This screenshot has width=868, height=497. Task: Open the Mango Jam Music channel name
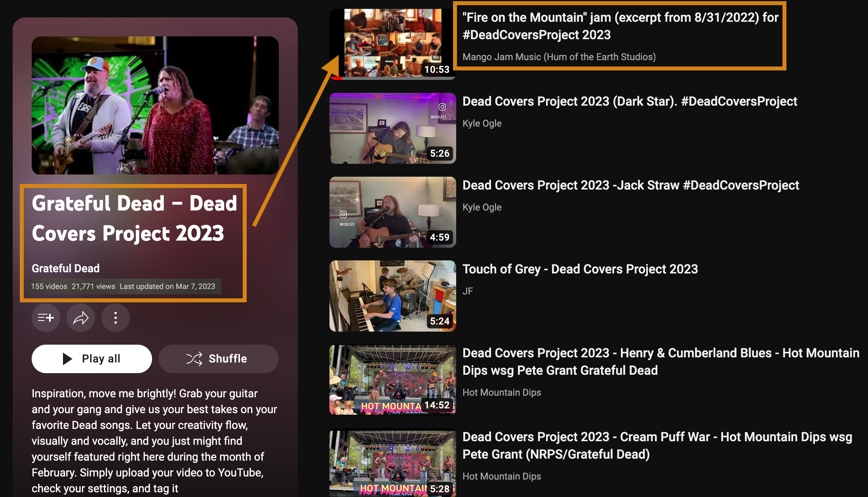559,57
